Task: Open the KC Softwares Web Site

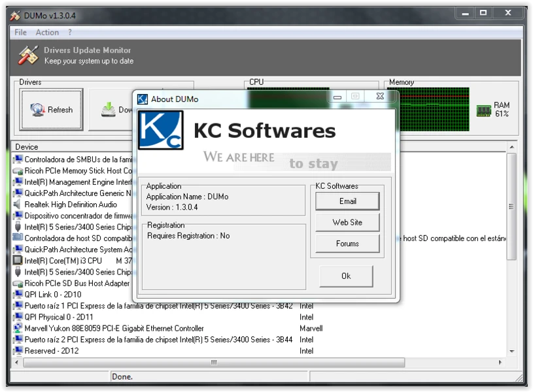Action: [x=347, y=223]
